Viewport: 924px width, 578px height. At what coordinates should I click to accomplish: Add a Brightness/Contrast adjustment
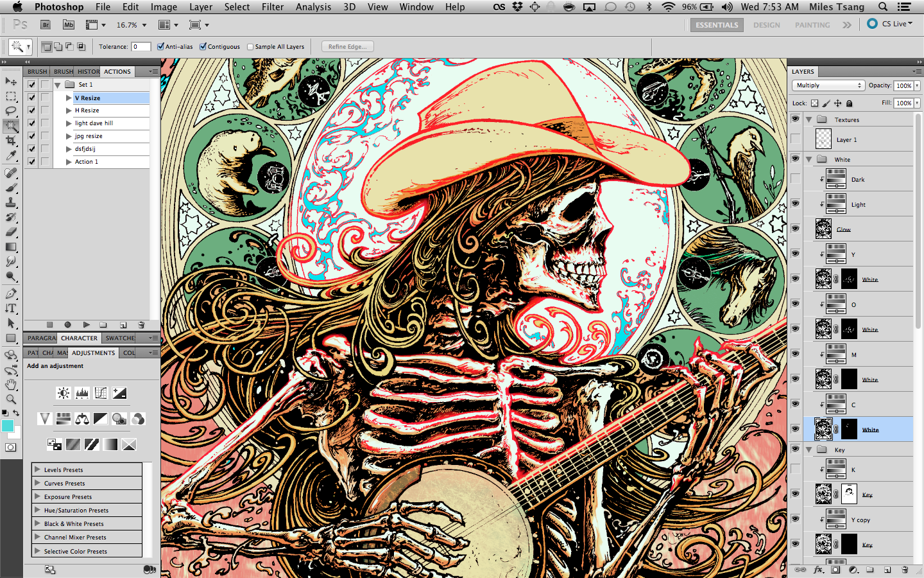click(64, 393)
